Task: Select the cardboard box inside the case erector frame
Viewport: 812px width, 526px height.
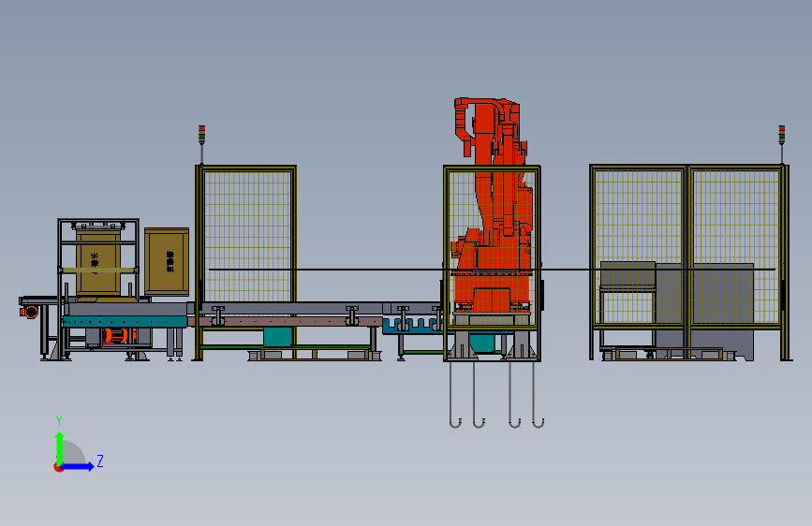Action: (x=98, y=263)
